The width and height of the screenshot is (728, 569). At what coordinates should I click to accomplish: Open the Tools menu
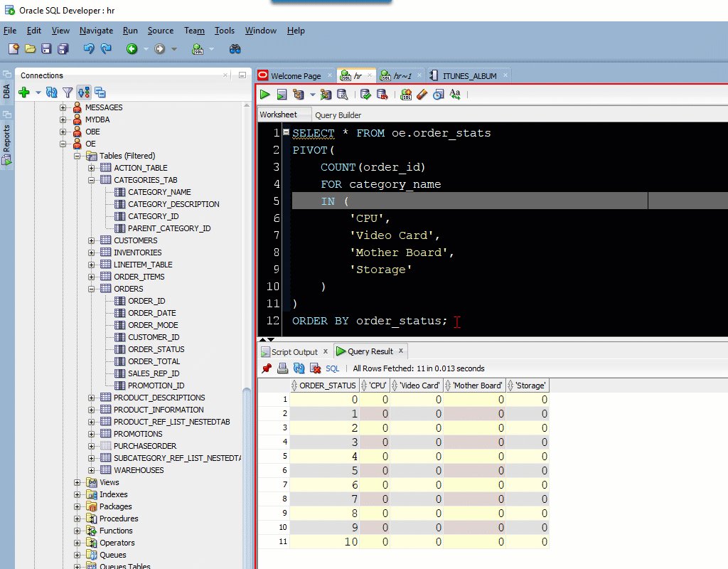click(x=224, y=31)
